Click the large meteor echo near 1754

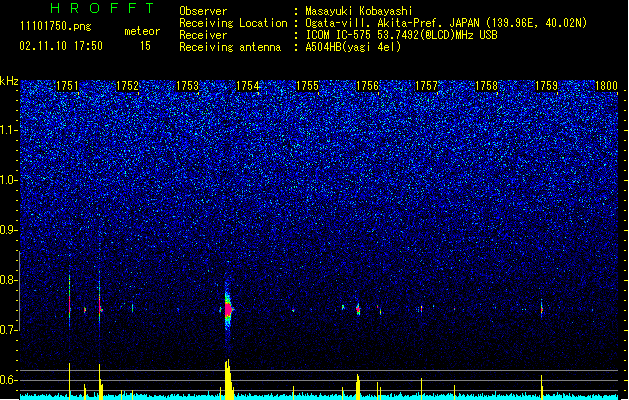(x=228, y=309)
